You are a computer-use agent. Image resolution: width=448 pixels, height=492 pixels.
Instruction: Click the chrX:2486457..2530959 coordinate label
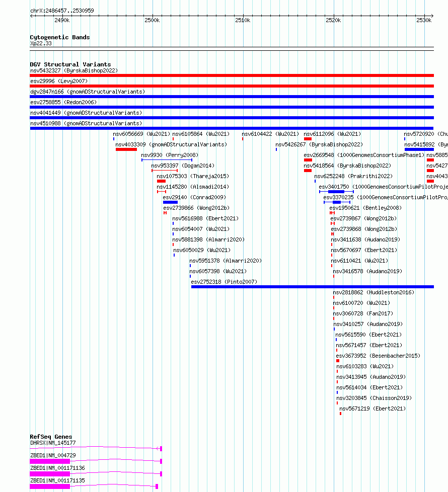(62, 11)
